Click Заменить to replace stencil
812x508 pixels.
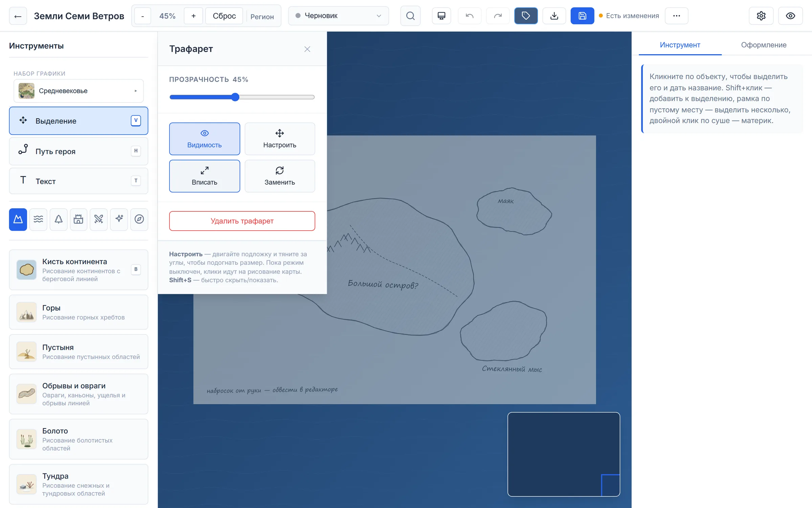coord(280,176)
